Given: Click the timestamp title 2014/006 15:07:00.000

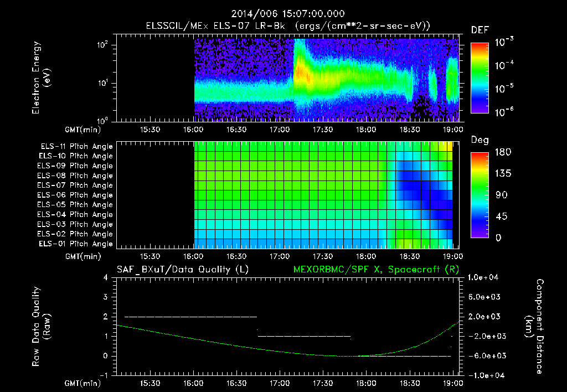Looking at the screenshot, I should [288, 14].
